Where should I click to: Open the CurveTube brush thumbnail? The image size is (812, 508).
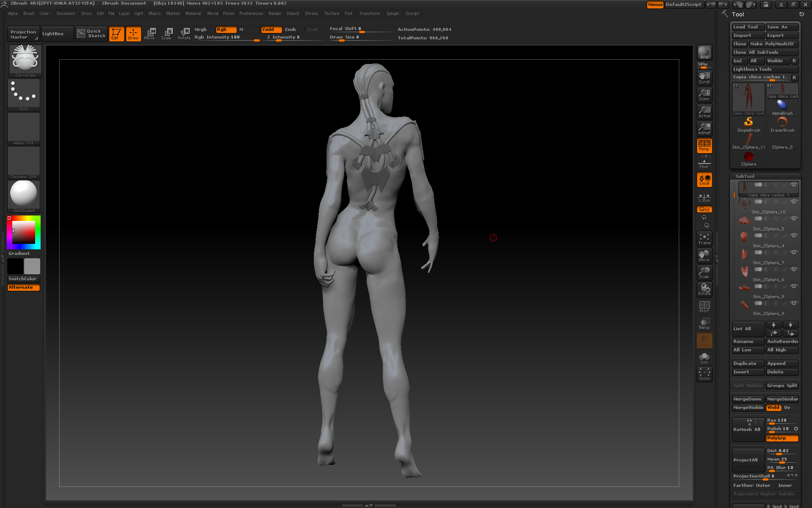click(x=25, y=60)
